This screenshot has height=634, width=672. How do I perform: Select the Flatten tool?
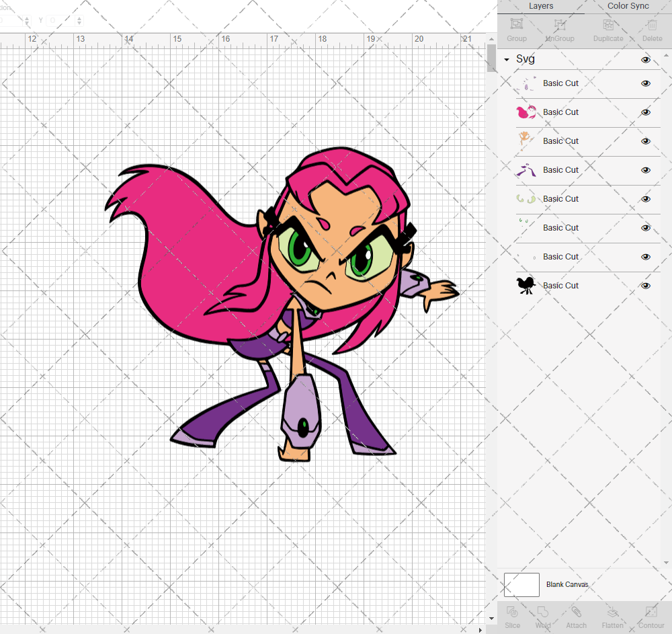pos(612,617)
